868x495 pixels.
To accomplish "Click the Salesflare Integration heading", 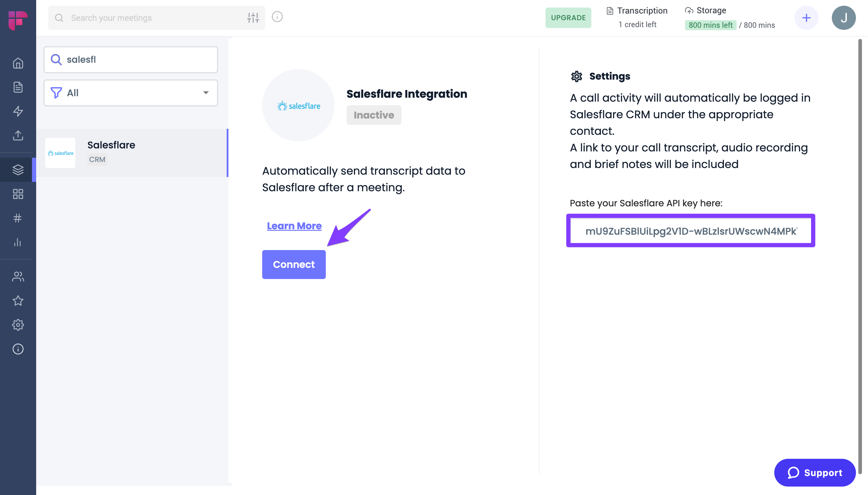I will click(407, 94).
